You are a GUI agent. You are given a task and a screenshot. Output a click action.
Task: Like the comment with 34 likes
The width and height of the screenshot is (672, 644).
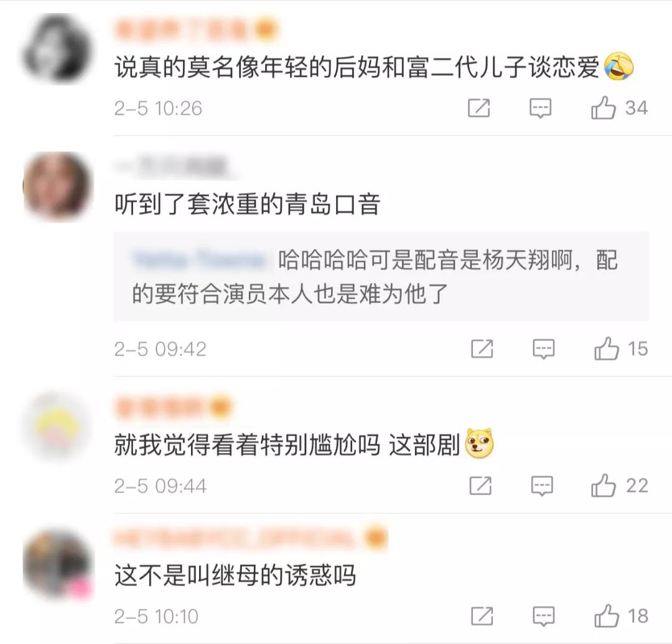point(603,108)
